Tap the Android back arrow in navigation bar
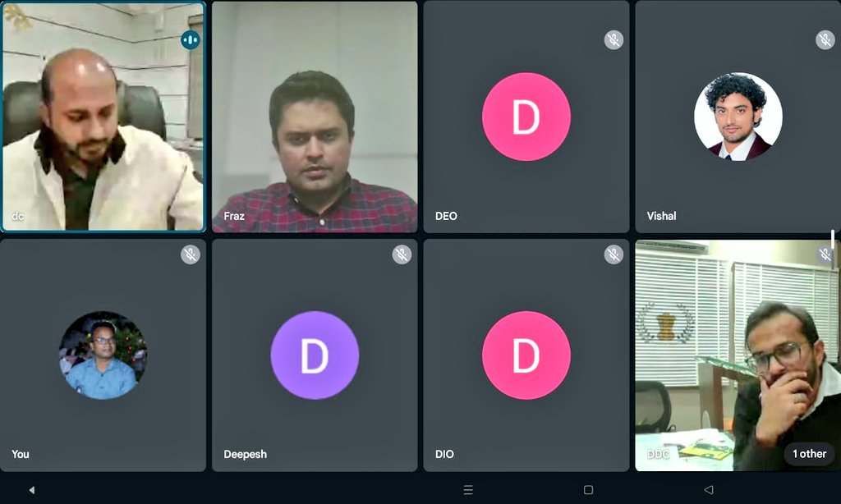 click(x=709, y=489)
